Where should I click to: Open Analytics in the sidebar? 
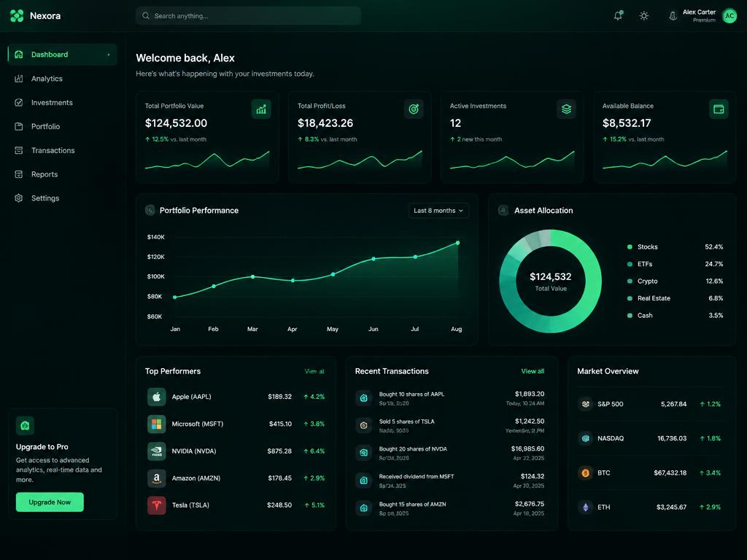62,79
